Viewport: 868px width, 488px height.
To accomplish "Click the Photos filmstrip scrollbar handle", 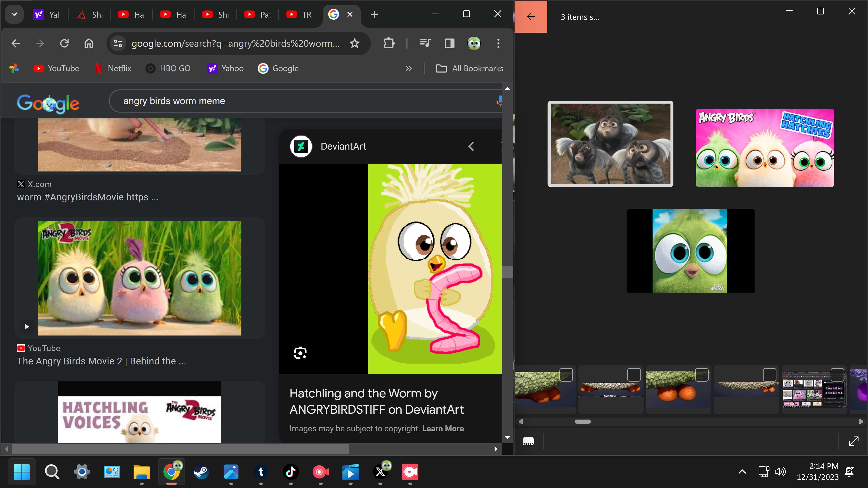I will [582, 422].
